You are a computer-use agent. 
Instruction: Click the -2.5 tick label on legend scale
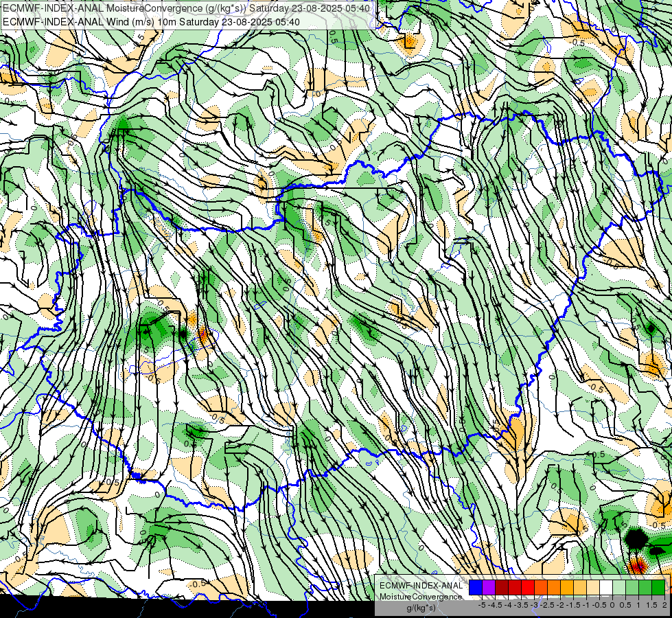(x=547, y=605)
